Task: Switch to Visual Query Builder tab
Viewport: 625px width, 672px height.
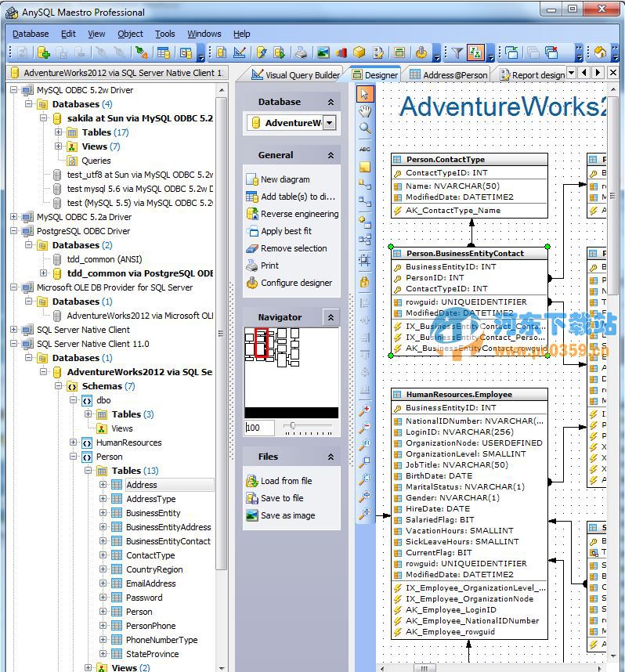Action: pyautogui.click(x=296, y=75)
